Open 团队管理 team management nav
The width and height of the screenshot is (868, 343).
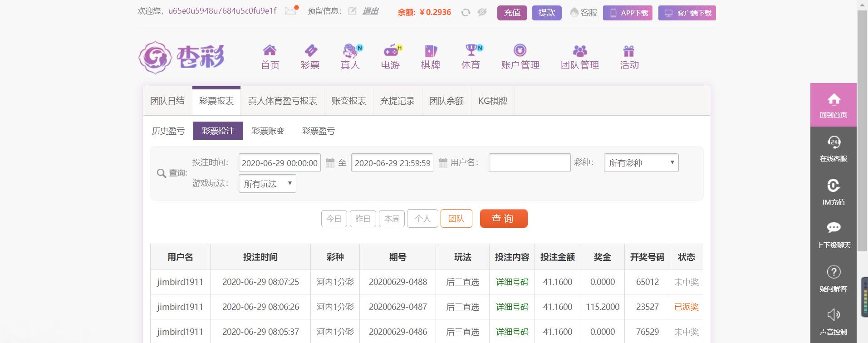pyautogui.click(x=580, y=57)
